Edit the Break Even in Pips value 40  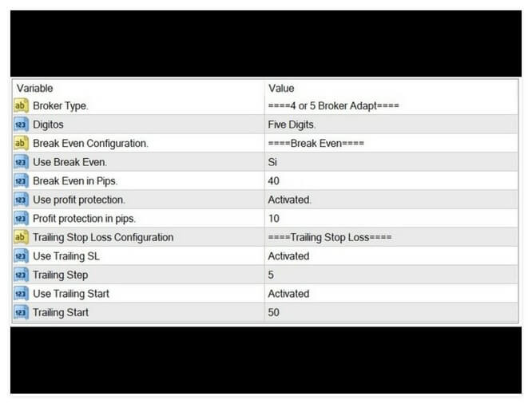click(273, 180)
